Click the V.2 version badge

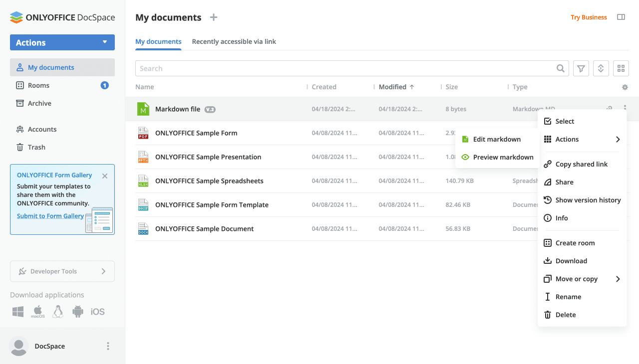[x=210, y=109]
